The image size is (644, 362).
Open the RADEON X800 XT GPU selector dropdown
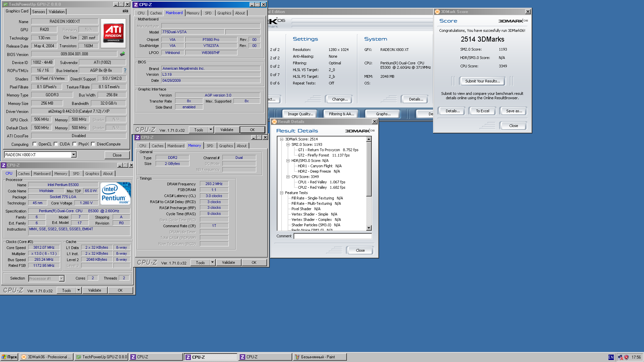pos(73,155)
